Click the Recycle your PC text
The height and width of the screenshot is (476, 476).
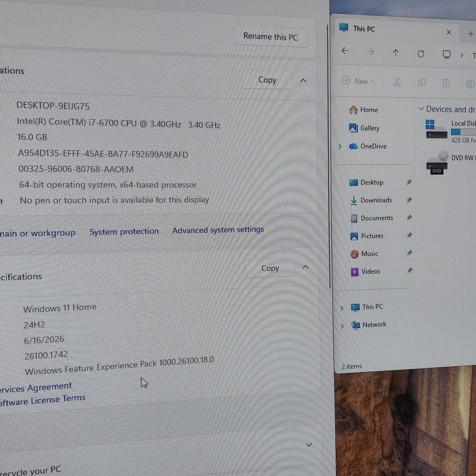pyautogui.click(x=30, y=471)
